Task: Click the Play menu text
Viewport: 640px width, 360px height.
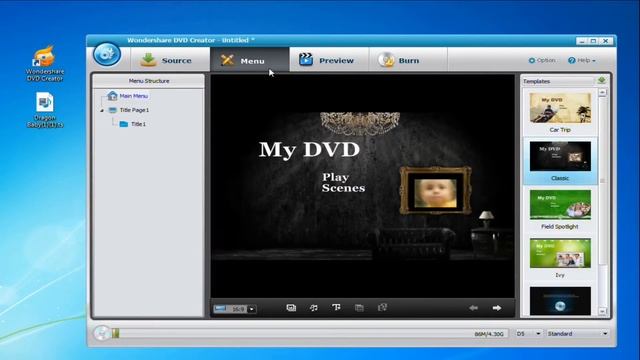Action: [336, 177]
